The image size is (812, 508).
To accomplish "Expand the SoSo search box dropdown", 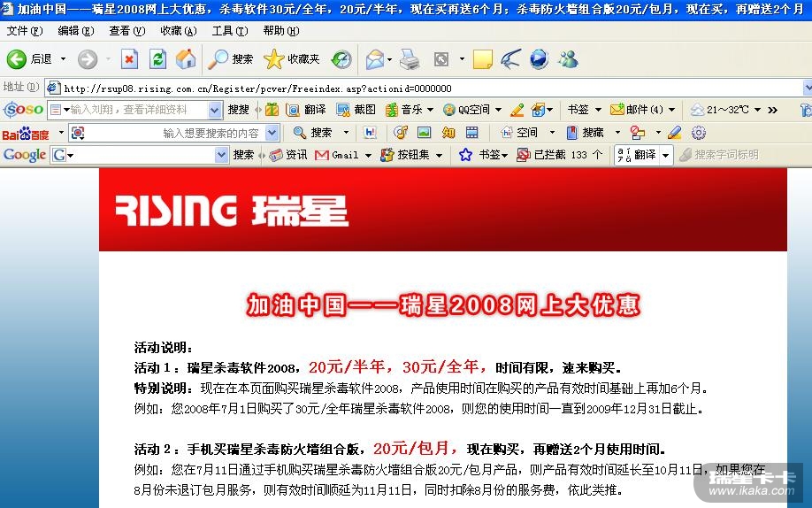I will coord(214,110).
